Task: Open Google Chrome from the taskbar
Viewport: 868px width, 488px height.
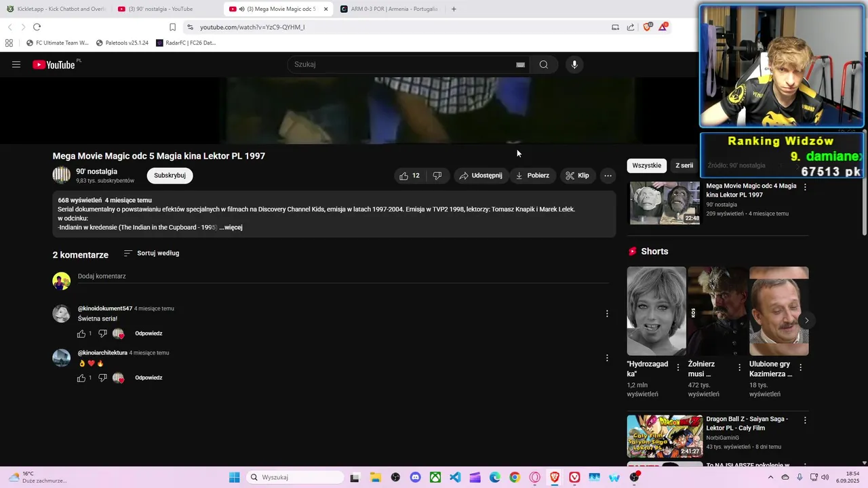Action: (515, 477)
